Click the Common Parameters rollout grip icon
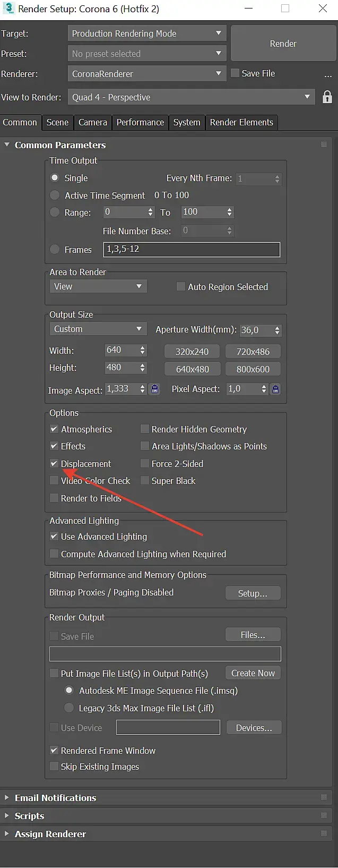 click(x=324, y=144)
